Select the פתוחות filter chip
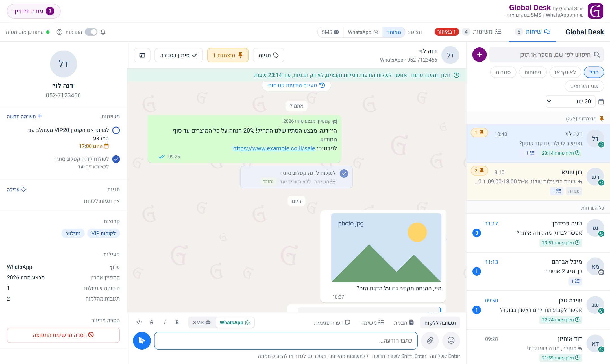This screenshot has height=364, width=610. (x=533, y=73)
